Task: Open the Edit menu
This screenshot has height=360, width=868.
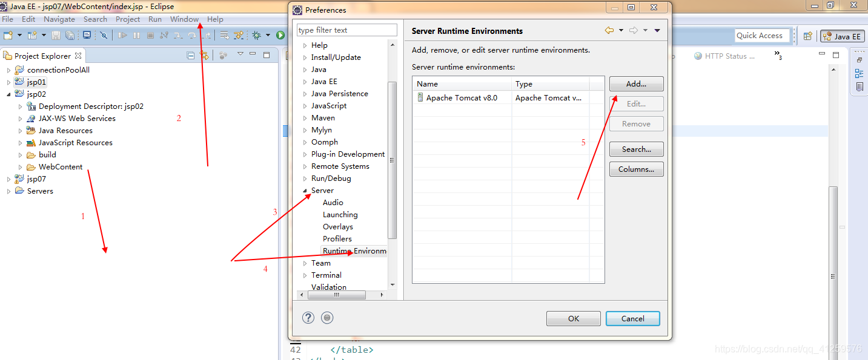Action: coord(28,19)
